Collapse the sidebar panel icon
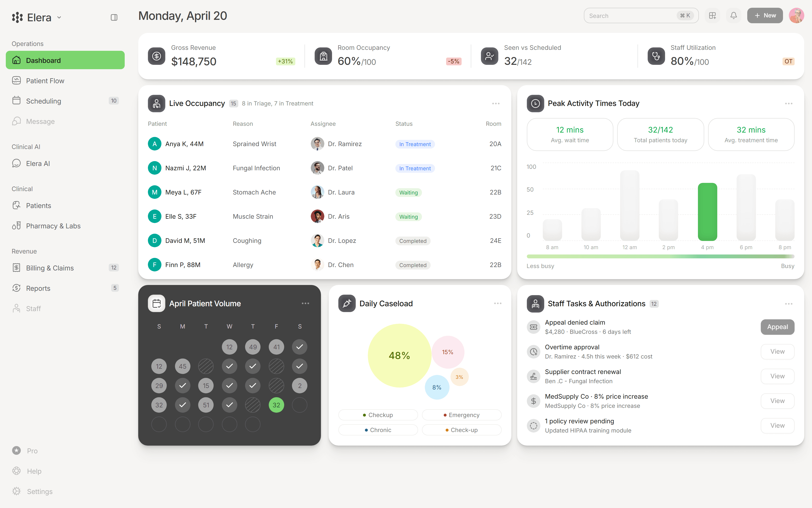Image resolution: width=812 pixels, height=508 pixels. [x=114, y=17]
